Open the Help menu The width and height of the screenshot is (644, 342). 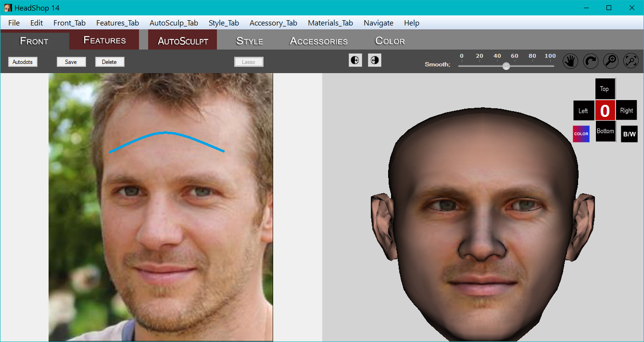(411, 23)
